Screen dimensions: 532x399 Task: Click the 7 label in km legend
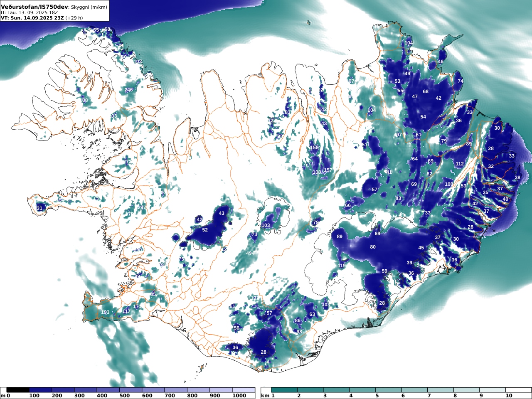[429, 396]
